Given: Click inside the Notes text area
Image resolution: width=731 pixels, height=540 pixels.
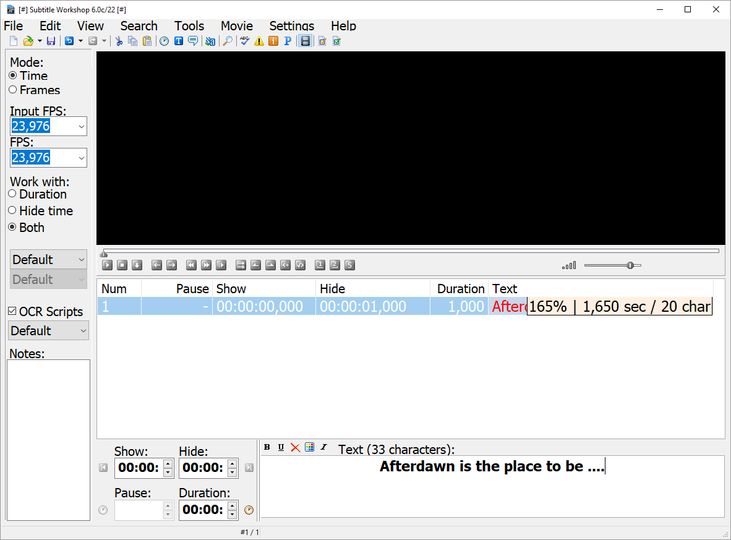Looking at the screenshot, I should [x=48, y=440].
